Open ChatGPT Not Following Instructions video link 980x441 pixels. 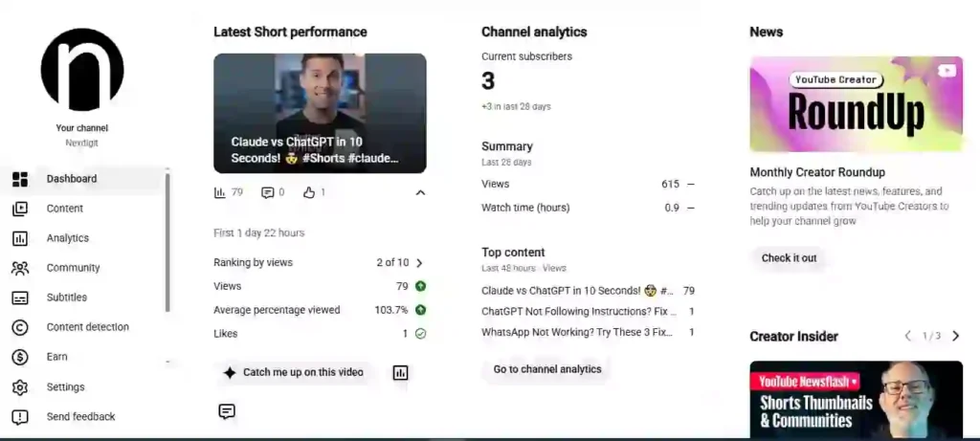pyautogui.click(x=579, y=311)
